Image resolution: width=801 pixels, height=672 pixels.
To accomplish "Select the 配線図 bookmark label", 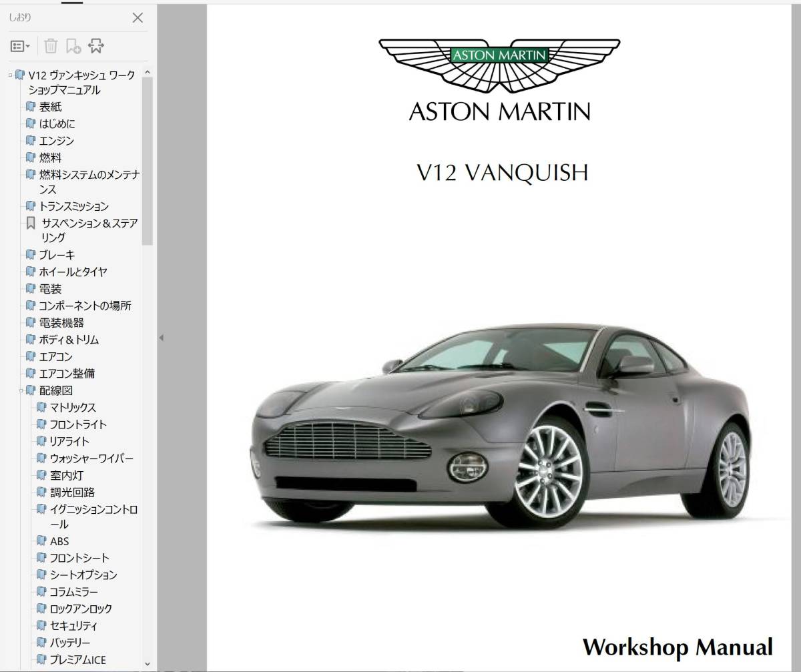I will (56, 390).
